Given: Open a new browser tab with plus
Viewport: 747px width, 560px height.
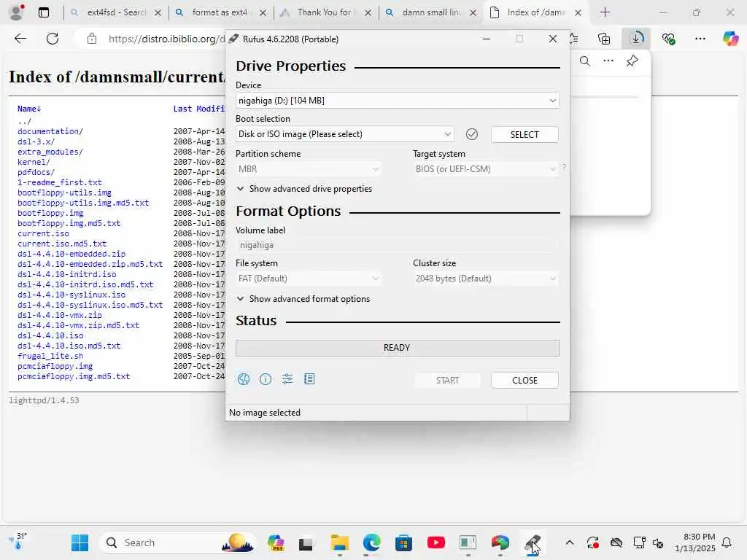Looking at the screenshot, I should pyautogui.click(x=605, y=12).
